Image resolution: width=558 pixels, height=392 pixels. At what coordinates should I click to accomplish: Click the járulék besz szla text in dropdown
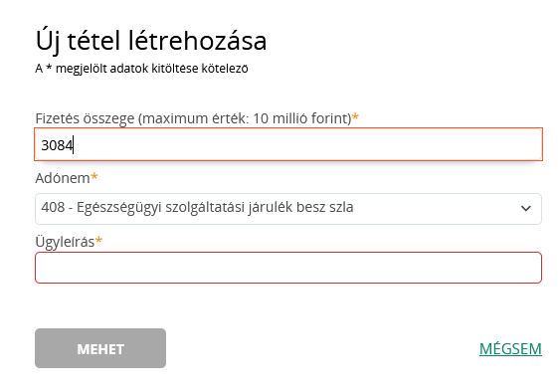click(300, 207)
